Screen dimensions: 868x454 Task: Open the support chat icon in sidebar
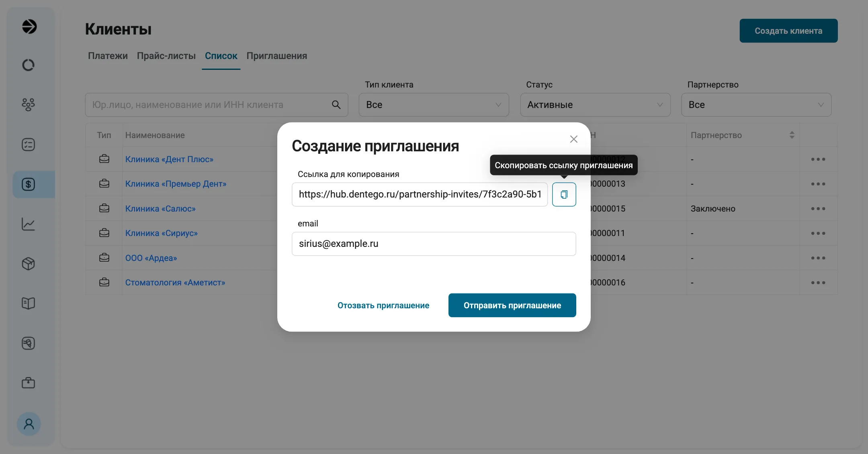28,343
